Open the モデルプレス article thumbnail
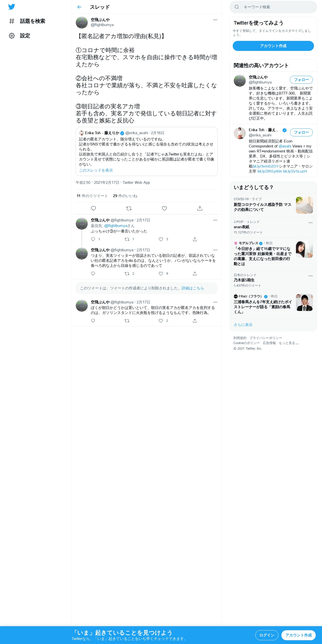 [304, 249]
